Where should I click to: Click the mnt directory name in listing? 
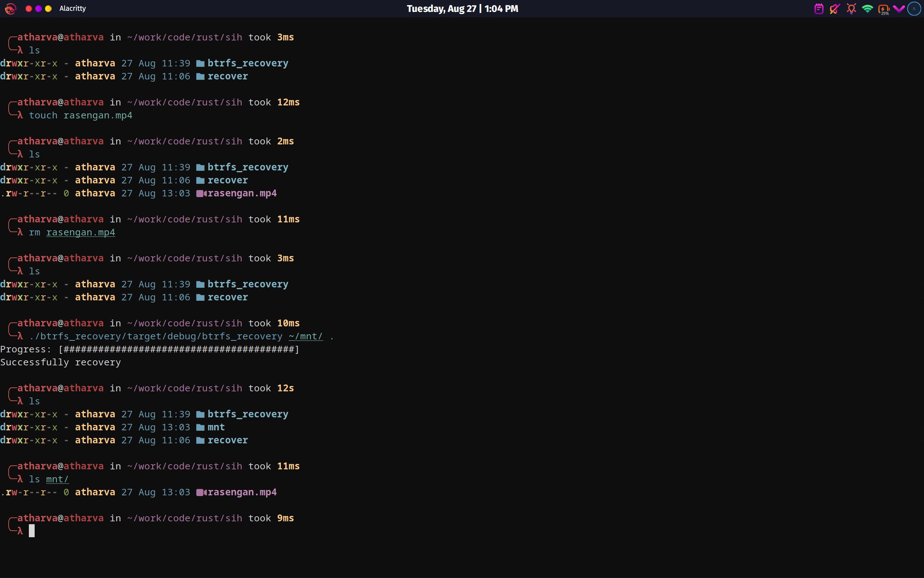(216, 427)
